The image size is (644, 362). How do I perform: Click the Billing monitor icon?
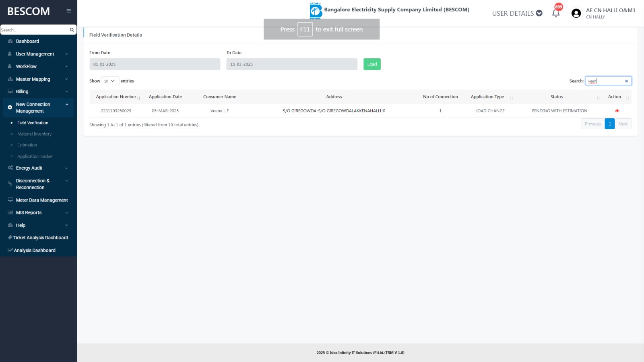10,92
